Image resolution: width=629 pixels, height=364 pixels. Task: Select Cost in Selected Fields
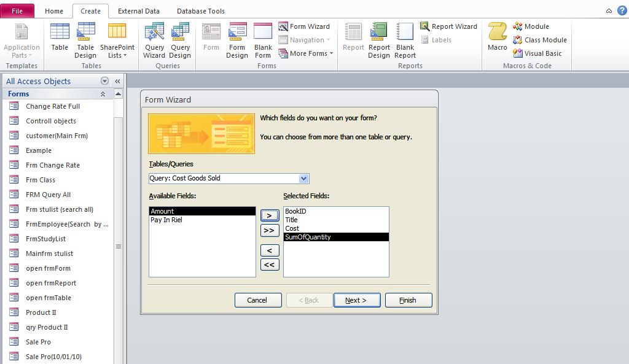(x=336, y=228)
